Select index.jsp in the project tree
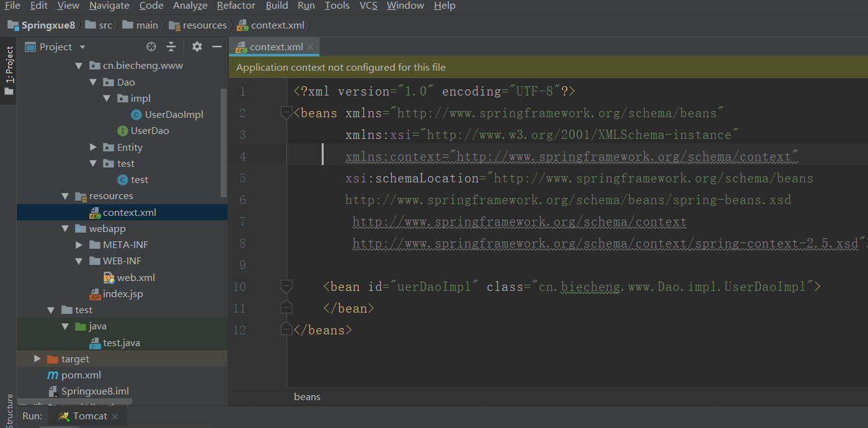 click(x=123, y=294)
